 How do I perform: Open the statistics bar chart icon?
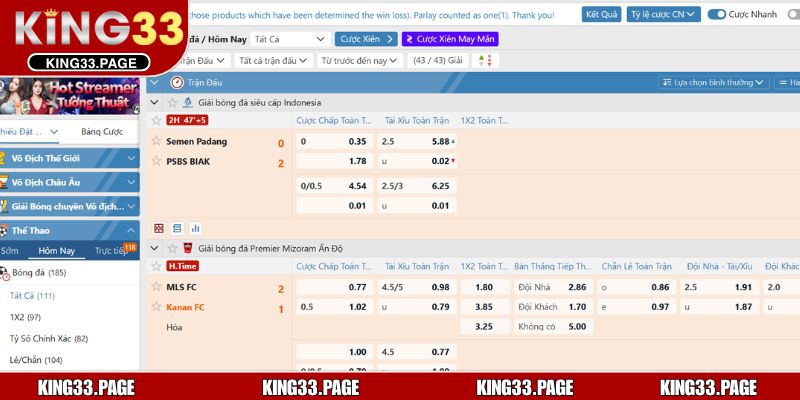(195, 228)
